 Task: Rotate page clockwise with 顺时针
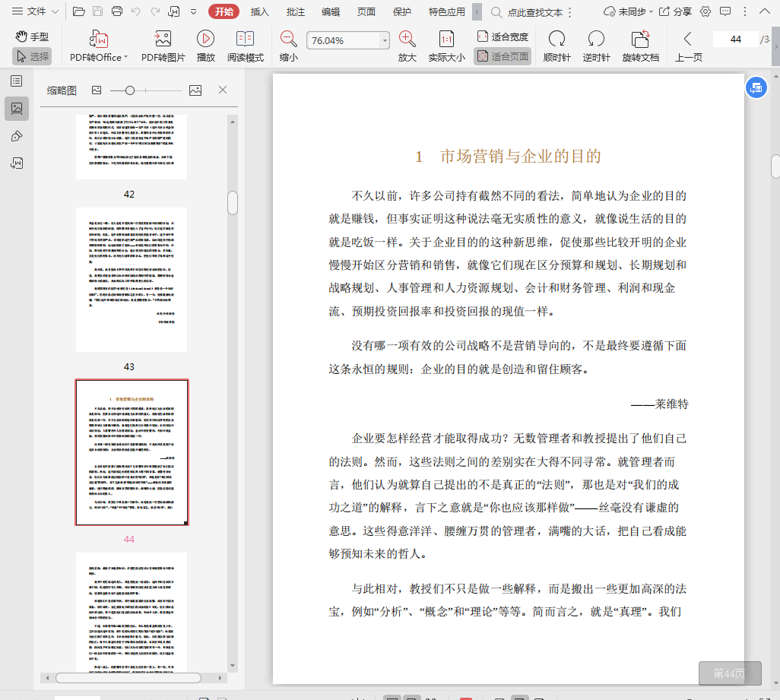(556, 40)
